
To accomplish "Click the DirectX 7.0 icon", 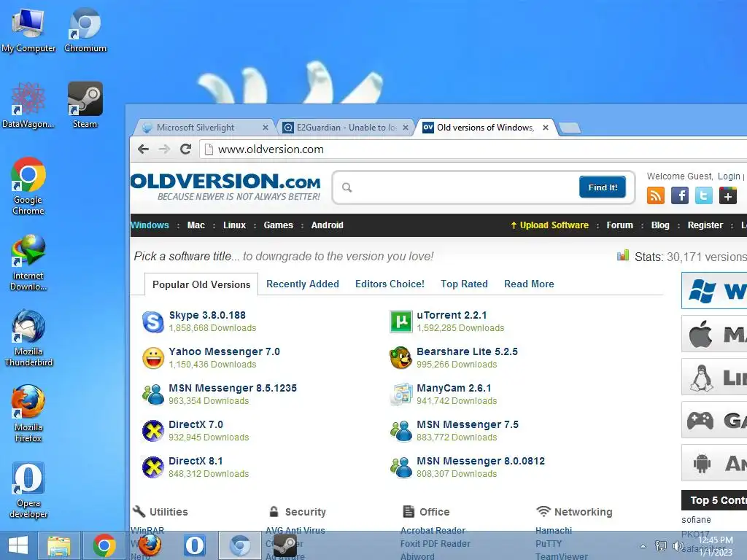I will point(153,431).
